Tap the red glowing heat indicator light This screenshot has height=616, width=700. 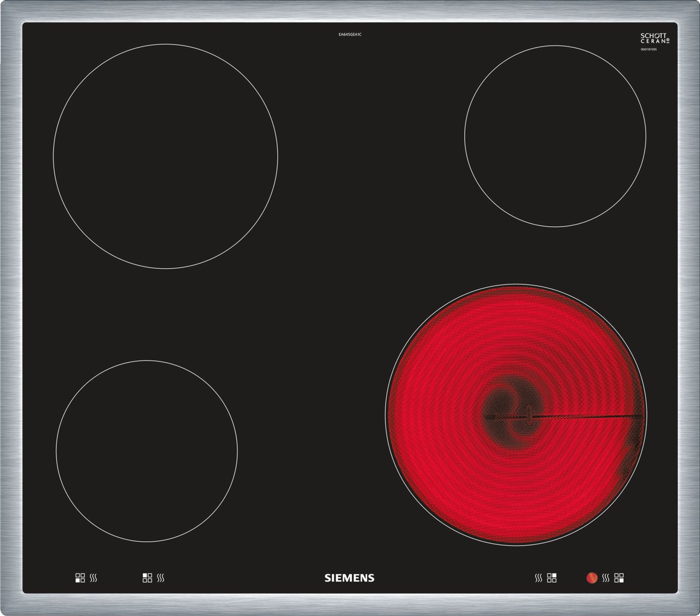point(592,578)
